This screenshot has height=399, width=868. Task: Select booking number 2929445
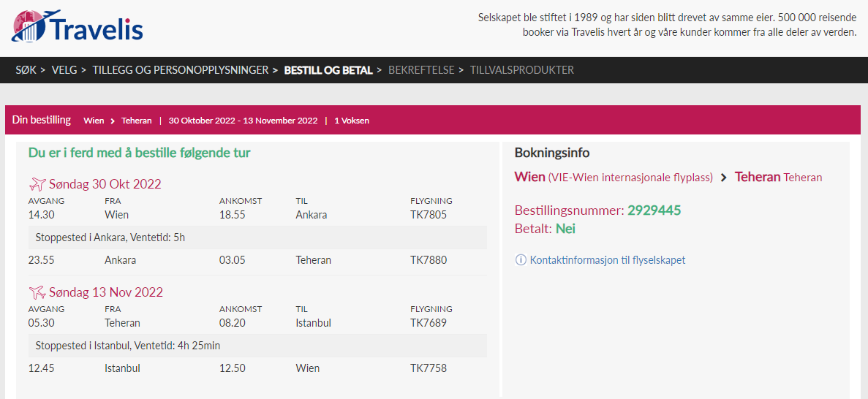click(654, 210)
